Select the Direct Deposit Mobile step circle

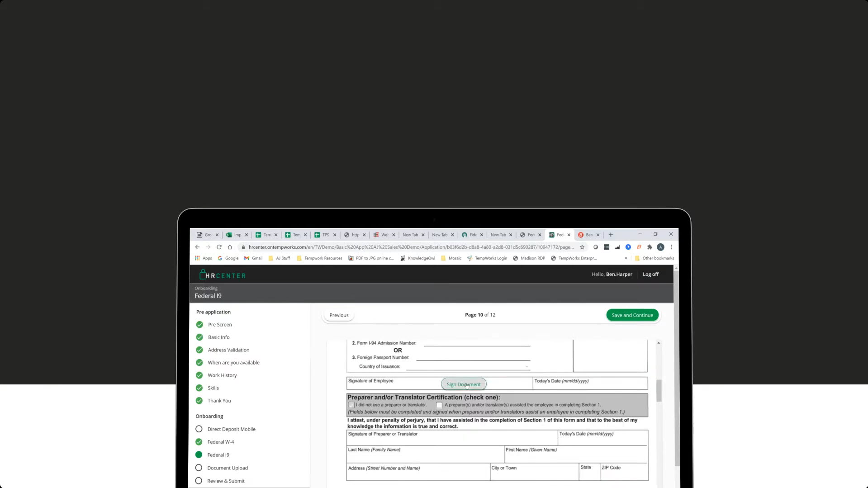coord(199,429)
